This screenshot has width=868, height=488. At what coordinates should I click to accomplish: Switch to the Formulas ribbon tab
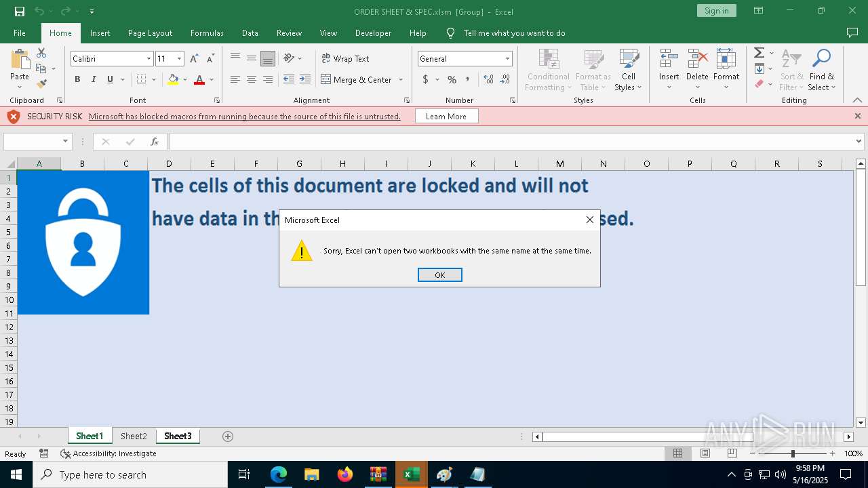(x=207, y=33)
